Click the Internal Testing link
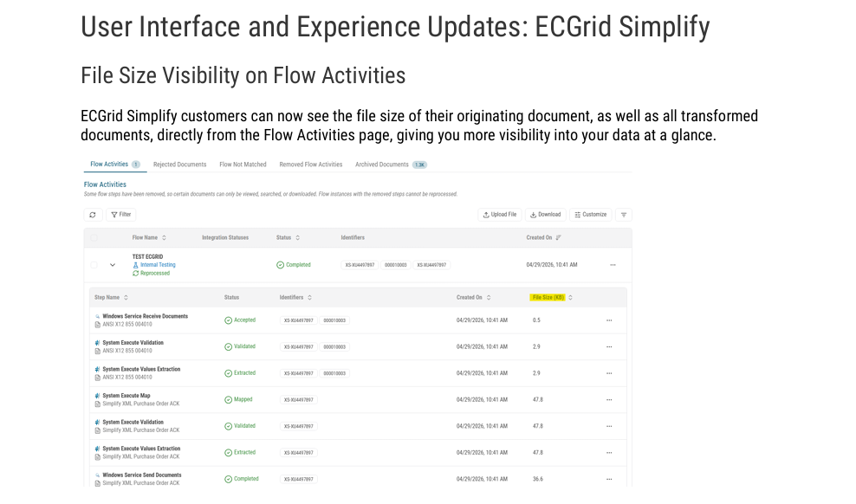The image size is (856, 504). click(x=158, y=265)
